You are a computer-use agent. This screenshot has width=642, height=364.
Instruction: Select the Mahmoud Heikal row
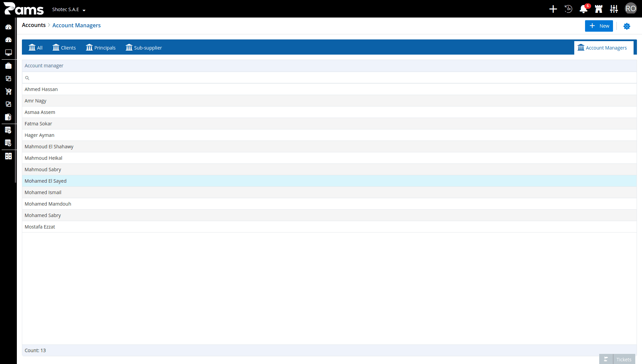coord(329,158)
